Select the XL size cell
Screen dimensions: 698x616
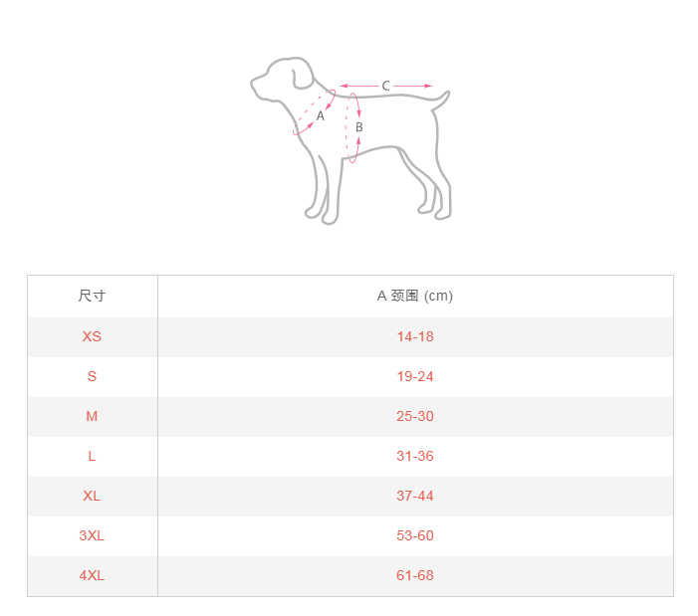pyautogui.click(x=92, y=496)
